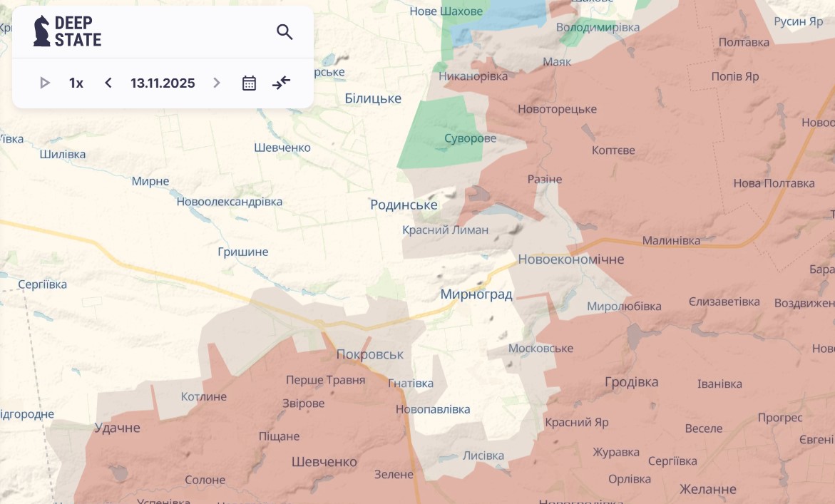Start timeline playback with play button
Image resolution: width=835 pixels, height=504 pixels.
[45, 83]
